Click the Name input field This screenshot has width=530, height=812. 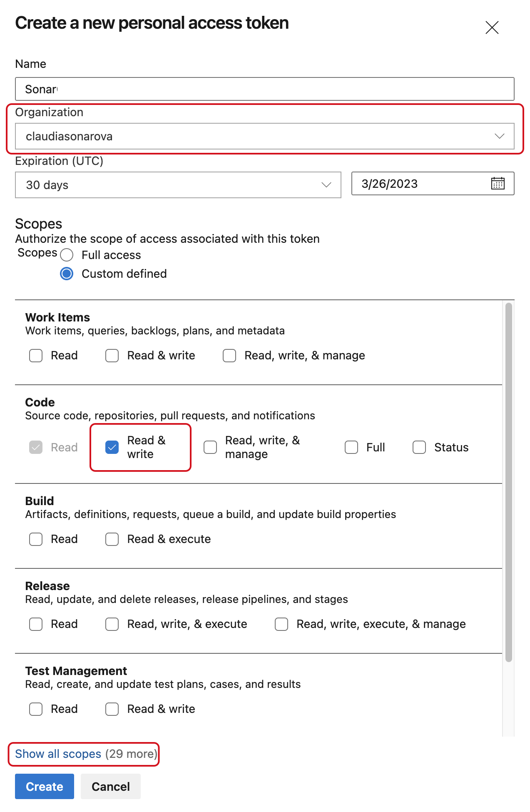(265, 89)
